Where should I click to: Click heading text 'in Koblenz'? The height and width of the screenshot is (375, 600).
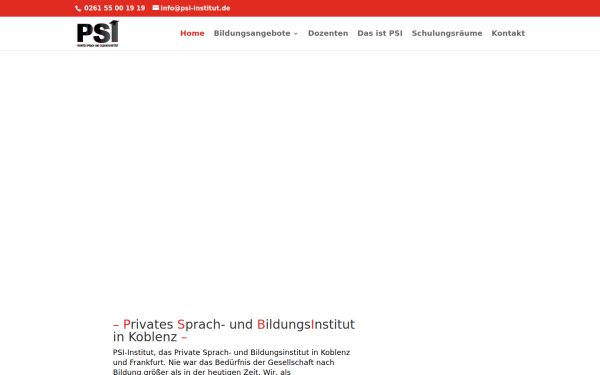coord(145,337)
